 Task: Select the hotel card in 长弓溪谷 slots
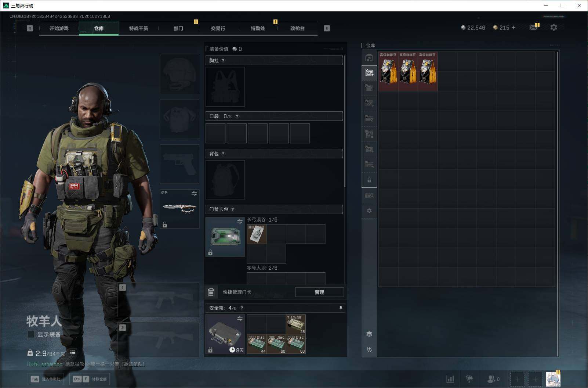click(x=257, y=234)
